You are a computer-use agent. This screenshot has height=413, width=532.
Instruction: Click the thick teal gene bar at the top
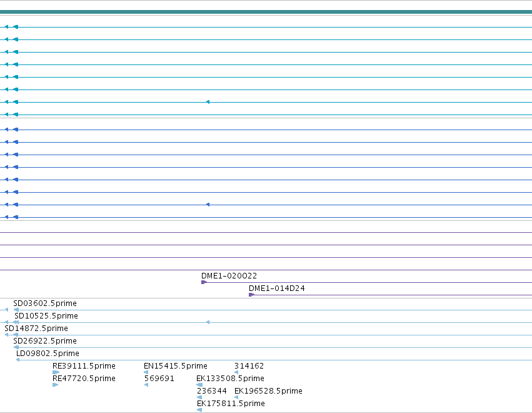(266, 13)
